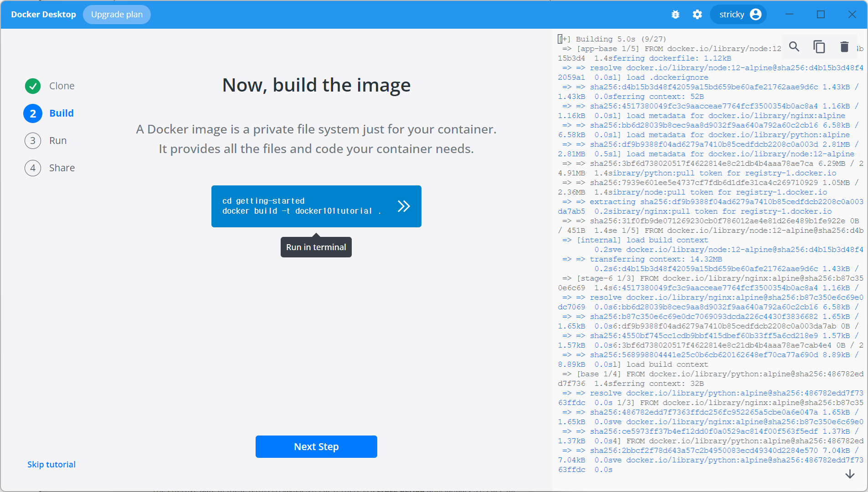Click the step 4 circle number
Viewport: 868px width, 492px height.
pyautogui.click(x=33, y=168)
